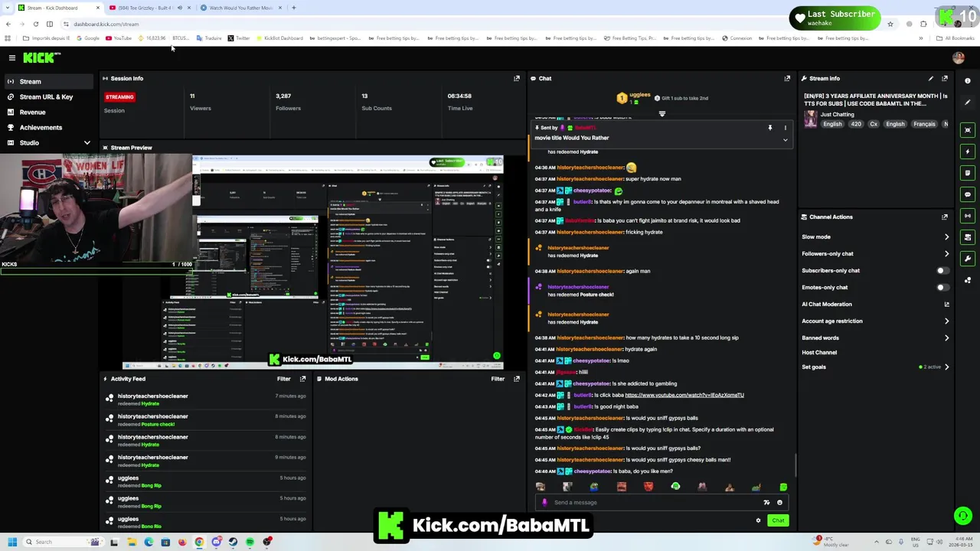Image resolution: width=980 pixels, height=551 pixels.
Task: Edit stream info with pencil icon
Action: 931,78
